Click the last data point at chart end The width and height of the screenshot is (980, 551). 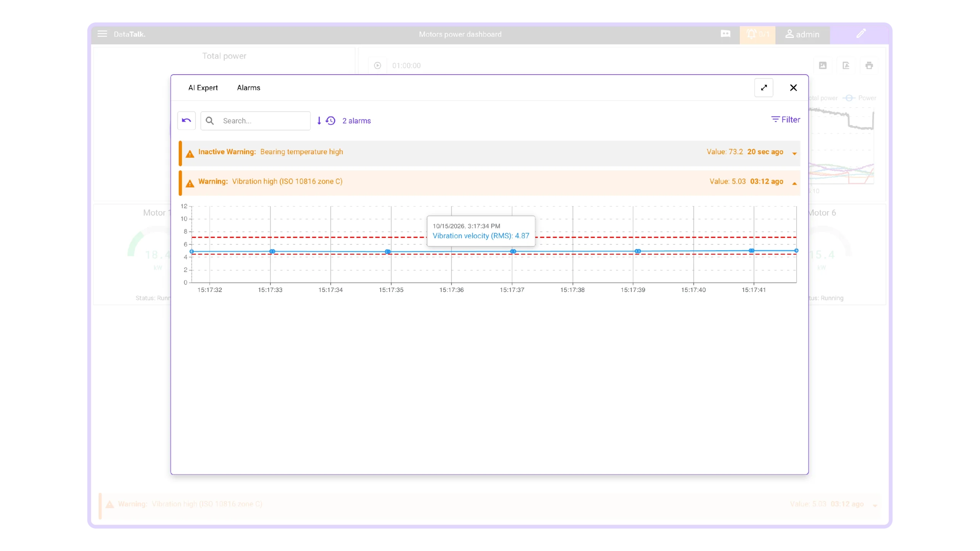[796, 251]
